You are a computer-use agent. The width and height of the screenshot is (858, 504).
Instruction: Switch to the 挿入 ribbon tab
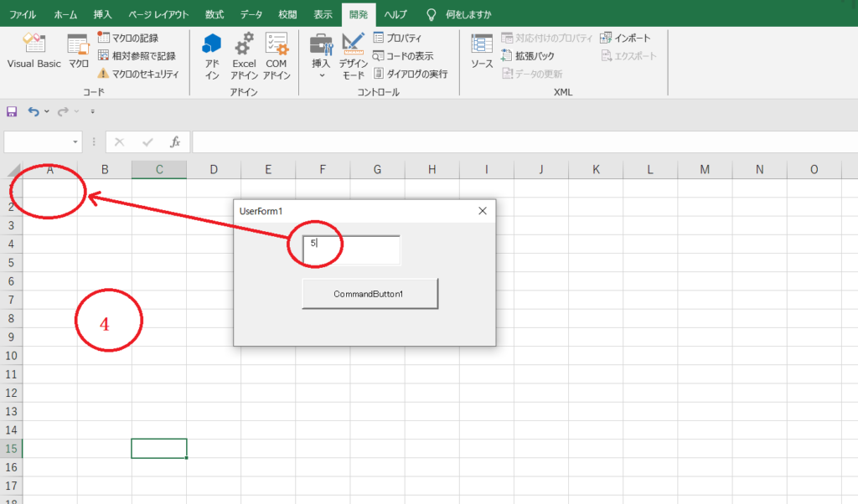click(102, 14)
